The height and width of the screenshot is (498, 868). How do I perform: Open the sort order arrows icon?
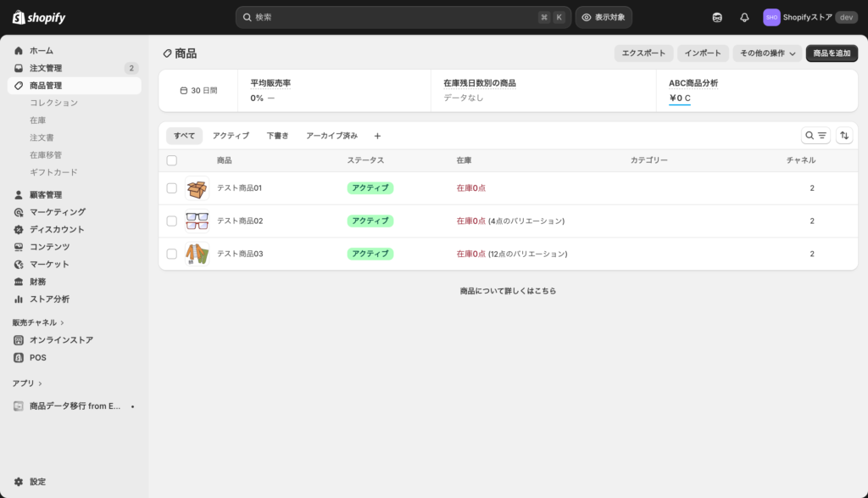click(844, 136)
